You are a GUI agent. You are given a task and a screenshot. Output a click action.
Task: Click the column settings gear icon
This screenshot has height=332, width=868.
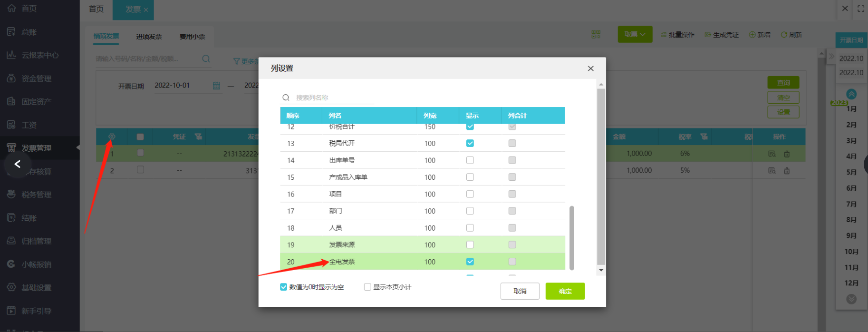click(112, 137)
